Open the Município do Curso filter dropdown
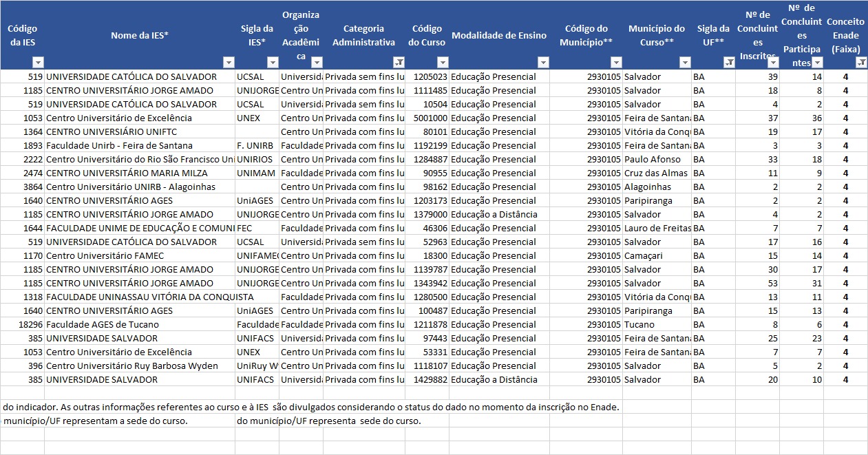This screenshot has width=868, height=455. tap(684, 63)
